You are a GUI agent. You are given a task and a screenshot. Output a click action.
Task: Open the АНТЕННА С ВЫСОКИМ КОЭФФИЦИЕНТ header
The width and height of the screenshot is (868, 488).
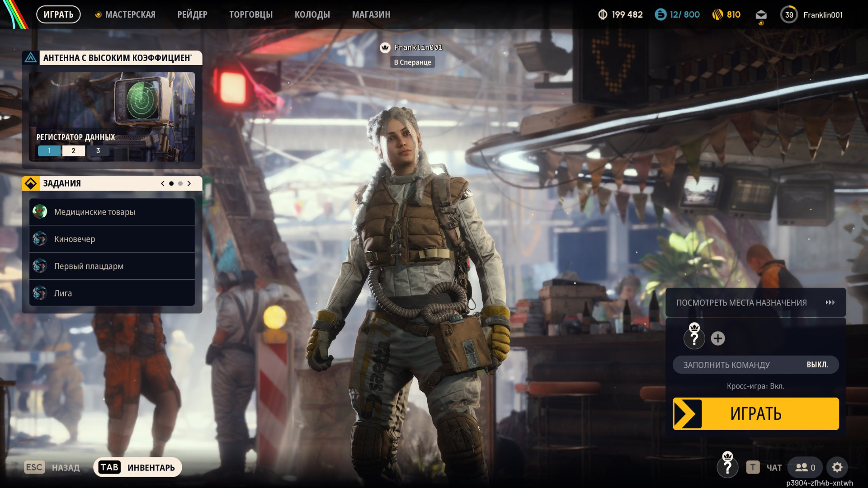coord(121,58)
